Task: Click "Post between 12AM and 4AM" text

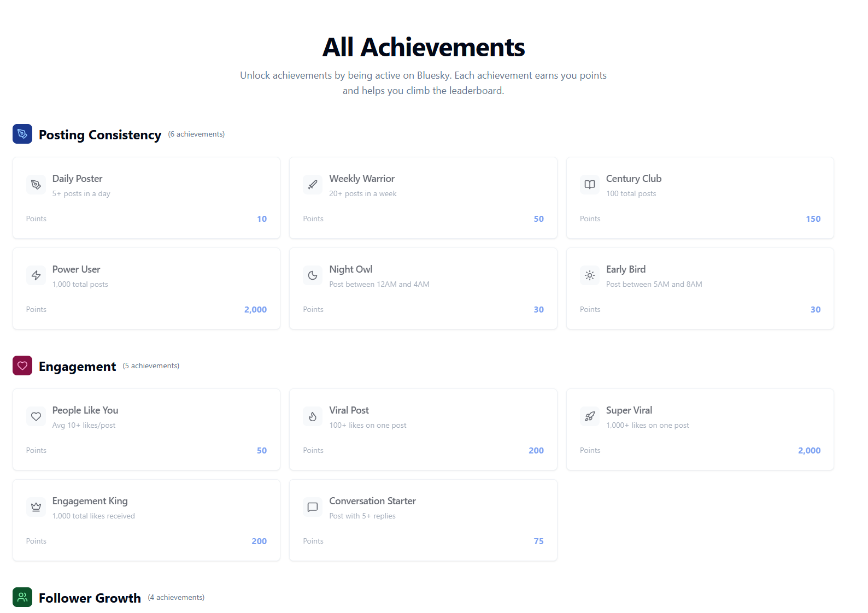Action: point(379,284)
